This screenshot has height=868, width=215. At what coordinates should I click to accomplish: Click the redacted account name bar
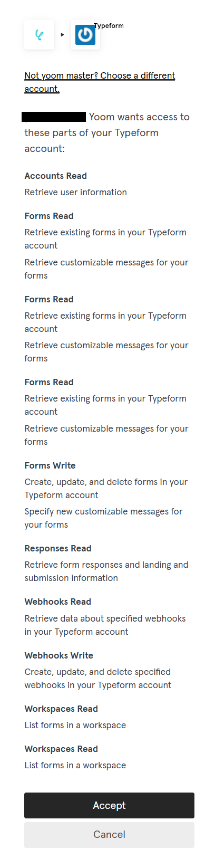tap(54, 117)
